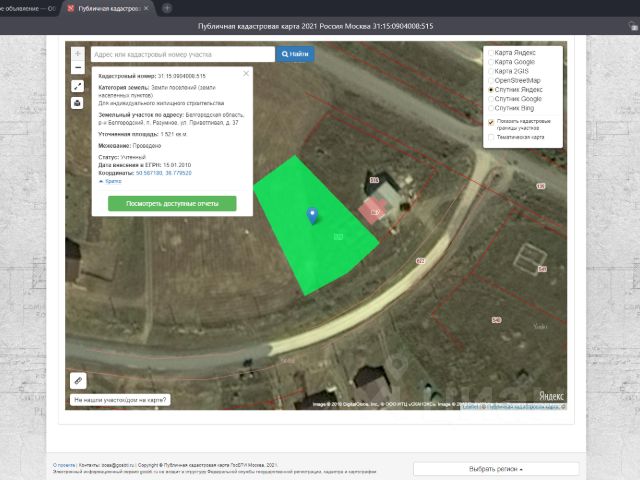Enable Тематическая карта checkbox
640x480 pixels.
490,137
